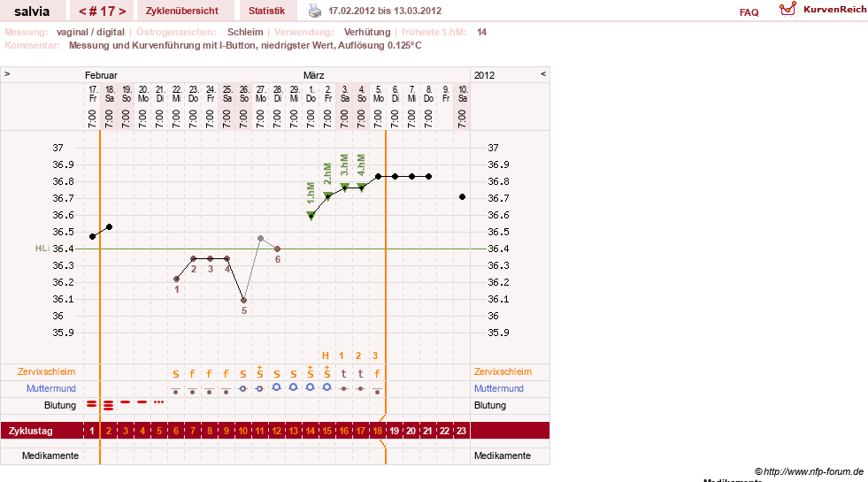868x482 pixels.
Task: Click the KurvenReich text link
Action: [x=834, y=10]
